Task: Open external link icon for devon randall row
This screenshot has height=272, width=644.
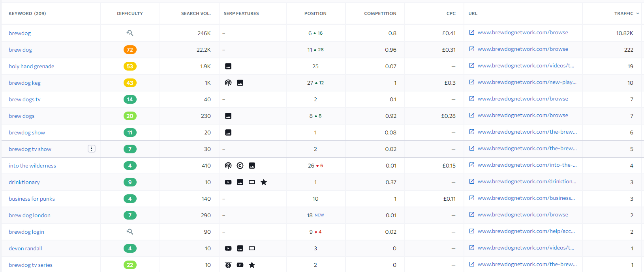Action: (x=471, y=248)
